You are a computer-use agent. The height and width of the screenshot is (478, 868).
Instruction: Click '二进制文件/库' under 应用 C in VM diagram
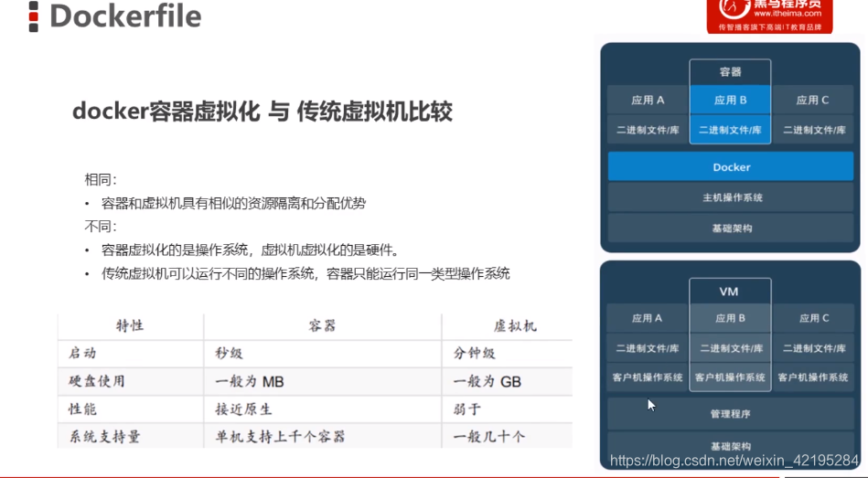(812, 348)
